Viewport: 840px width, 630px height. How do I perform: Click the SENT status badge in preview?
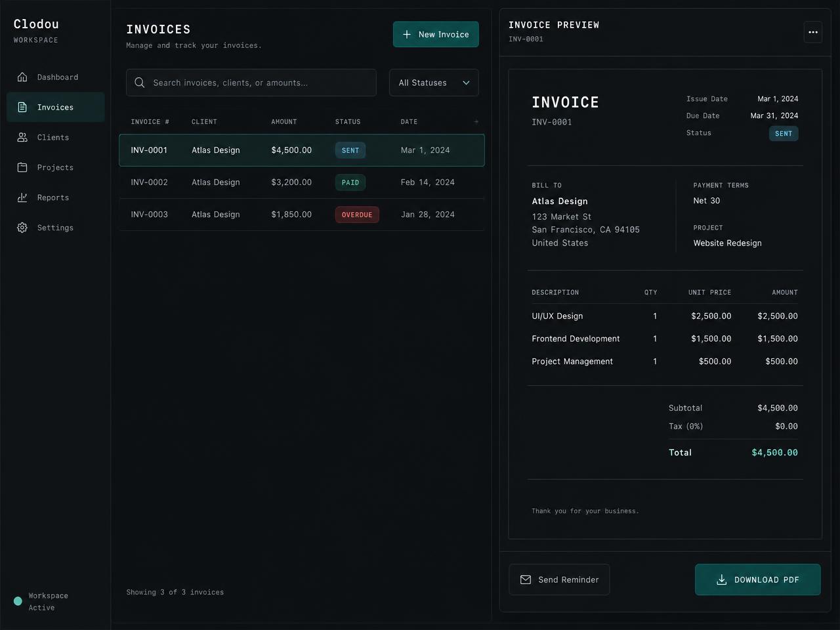coord(784,134)
